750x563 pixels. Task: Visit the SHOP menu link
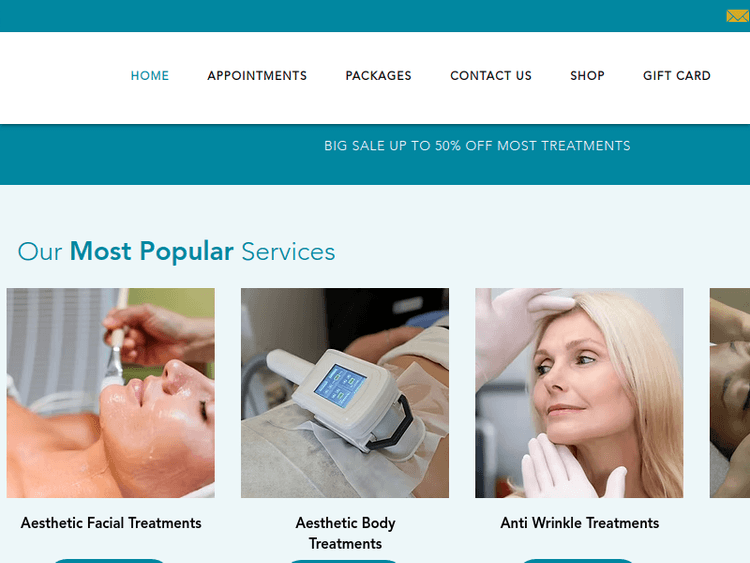(x=587, y=76)
